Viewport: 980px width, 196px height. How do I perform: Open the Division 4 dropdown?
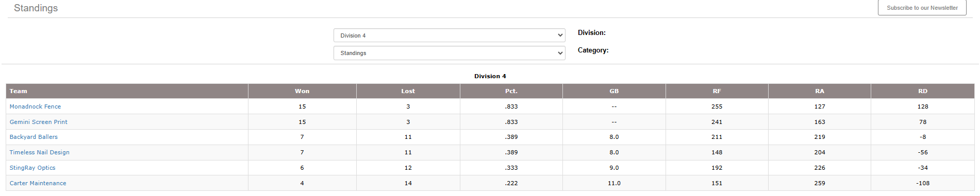(449, 35)
